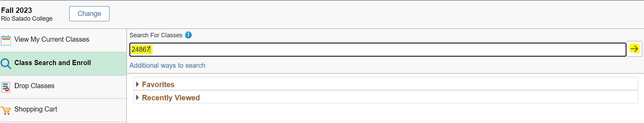Click the Change term button
Screen dimensions: 644x123
click(89, 14)
